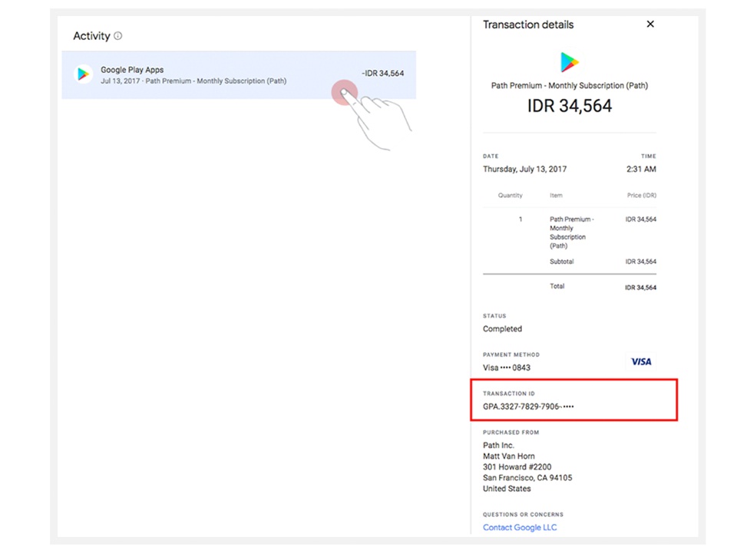Click the quantity value 1
Image resolution: width=737 pixels, height=560 pixels.
(521, 219)
